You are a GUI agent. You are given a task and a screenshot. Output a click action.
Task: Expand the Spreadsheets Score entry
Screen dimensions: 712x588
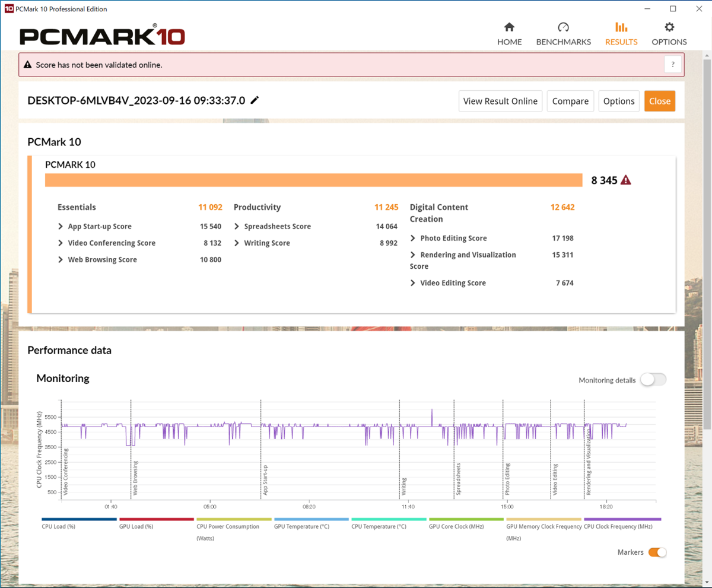[x=236, y=226]
